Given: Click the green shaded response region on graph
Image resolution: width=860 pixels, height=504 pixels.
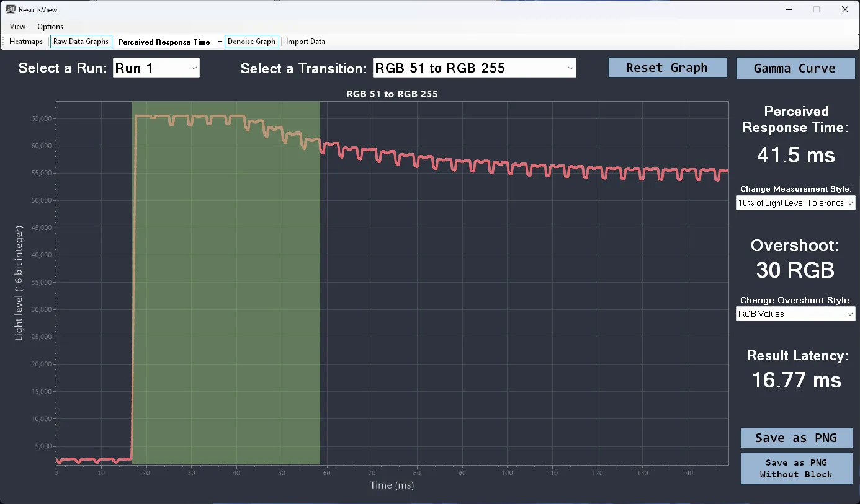Looking at the screenshot, I should pyautogui.click(x=226, y=298).
